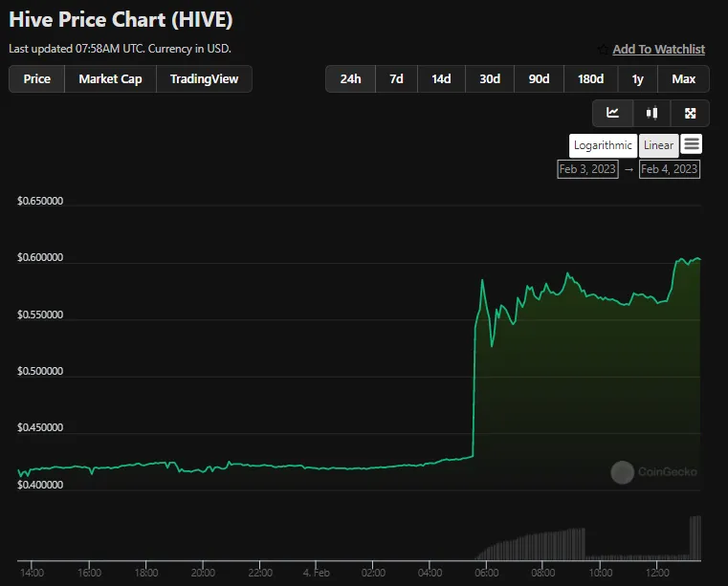This screenshot has width=728, height=586.
Task: Click the 12:00 time axis label
Action: (657, 573)
